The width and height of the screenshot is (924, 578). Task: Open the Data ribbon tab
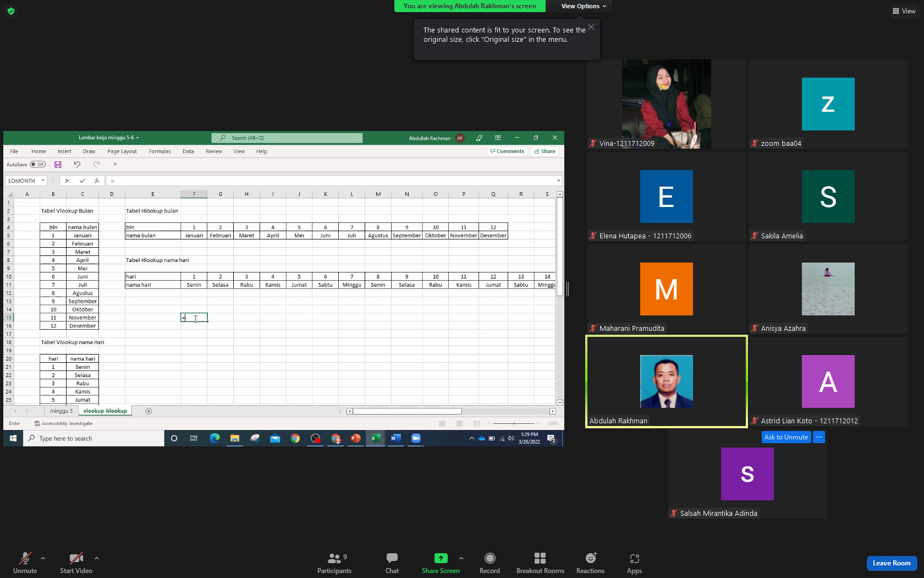tap(188, 151)
